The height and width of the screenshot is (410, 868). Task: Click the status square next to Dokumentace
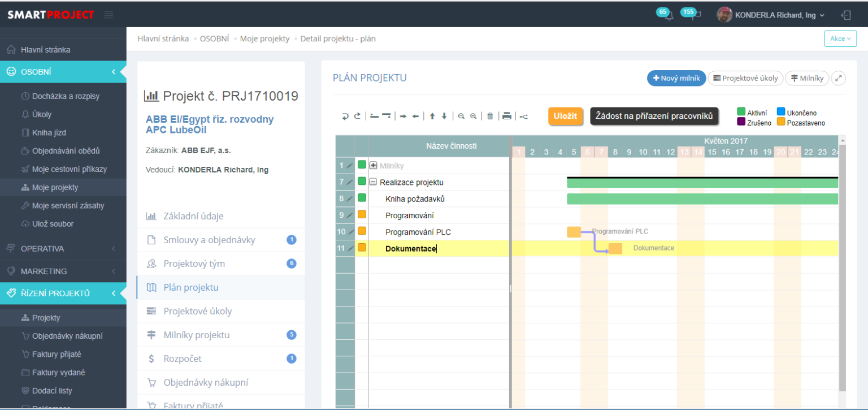361,248
